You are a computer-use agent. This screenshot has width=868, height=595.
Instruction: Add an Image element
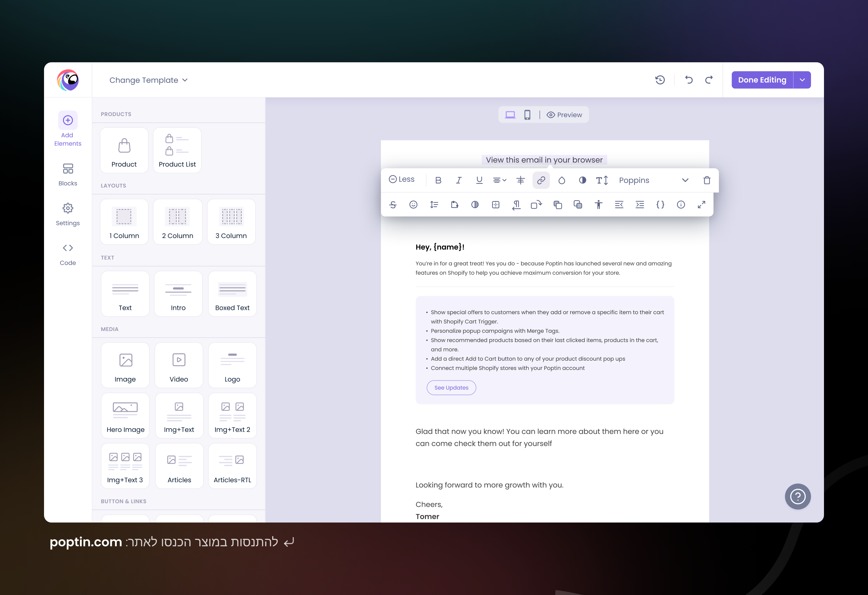(x=125, y=365)
